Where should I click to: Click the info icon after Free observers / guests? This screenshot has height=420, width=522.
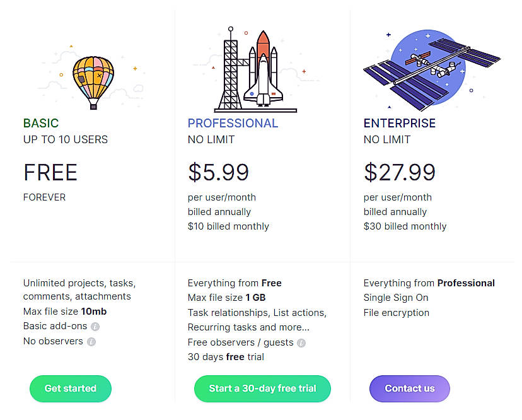click(301, 342)
